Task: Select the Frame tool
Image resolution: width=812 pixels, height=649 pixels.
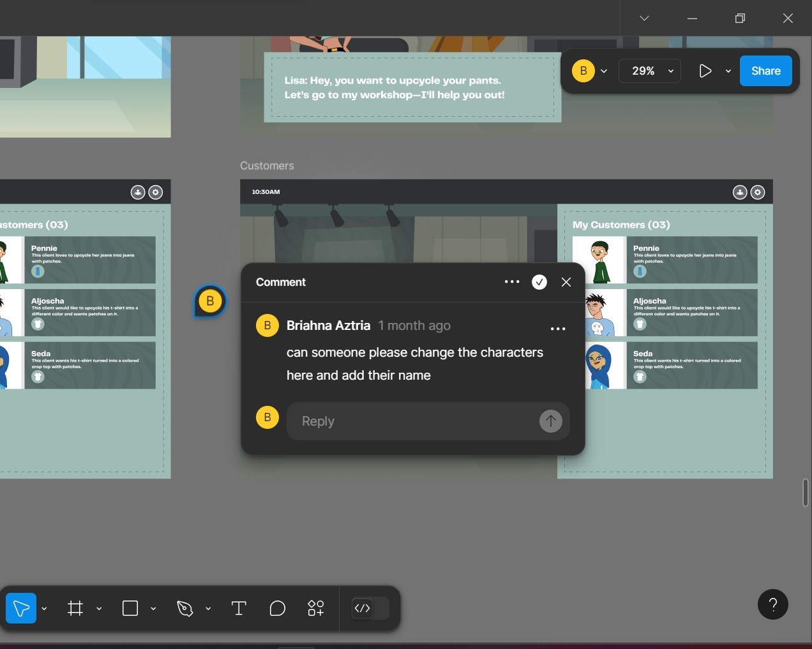Action: [x=75, y=608]
